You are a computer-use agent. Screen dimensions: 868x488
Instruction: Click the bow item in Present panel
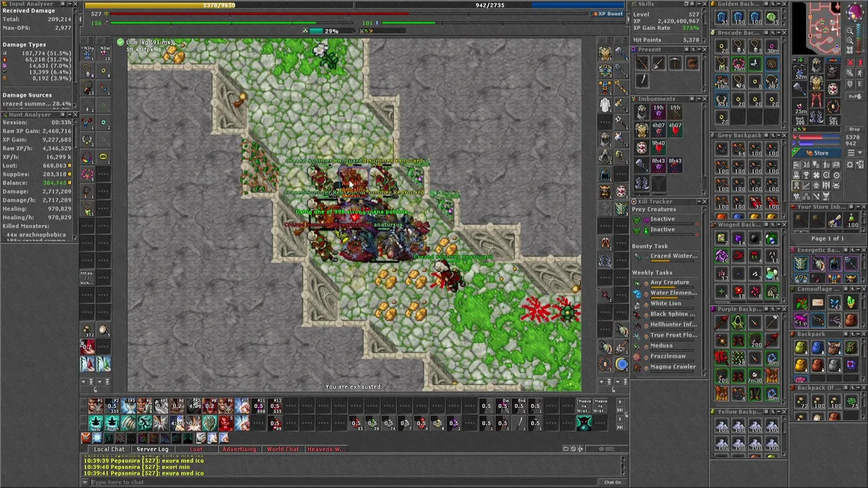[642, 62]
